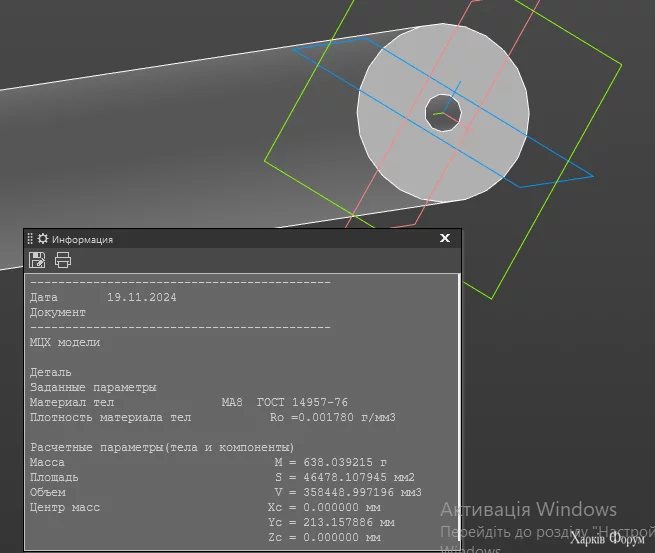The width and height of the screenshot is (655, 553).
Task: Click the area value S = 46478.107945
Action: coord(344,478)
